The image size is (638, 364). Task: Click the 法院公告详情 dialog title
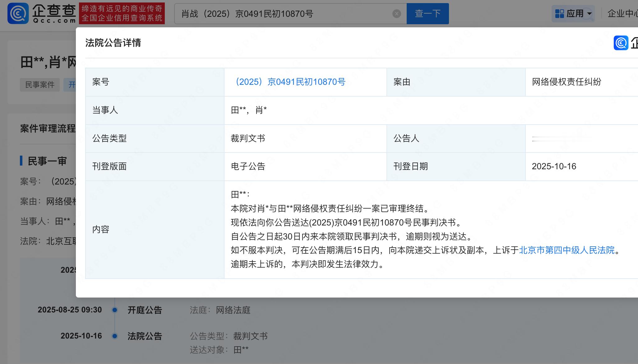(113, 43)
